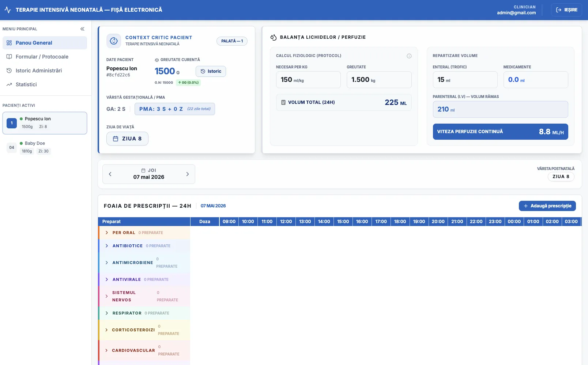
Task: Click the Viteza Perfuzie Continuă 8.8 ML/H bar
Action: click(x=501, y=132)
